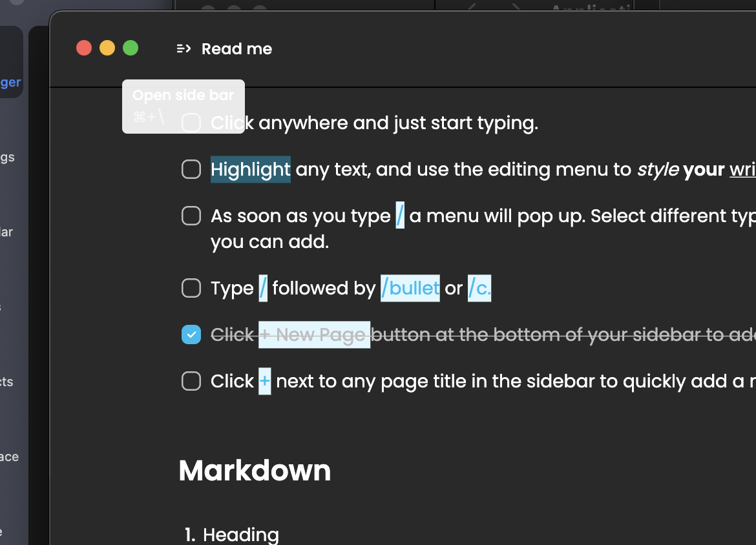Click the italic word "style"
Image resolution: width=756 pixels, height=545 pixels.
[658, 169]
